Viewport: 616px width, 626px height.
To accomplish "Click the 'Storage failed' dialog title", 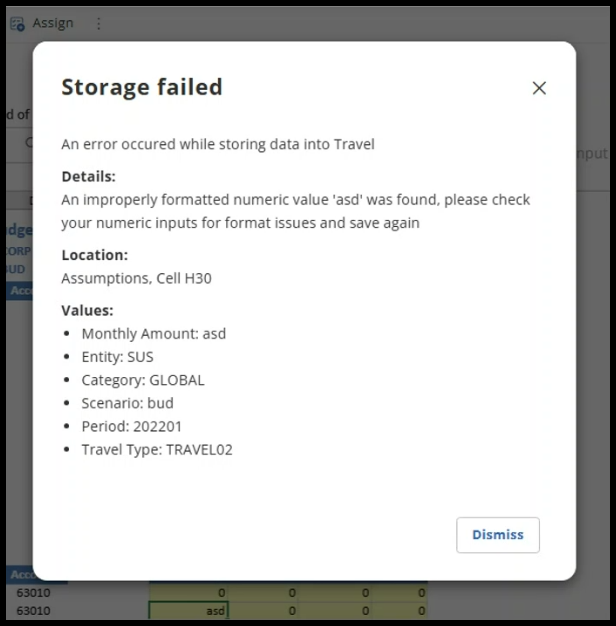I will click(x=142, y=87).
